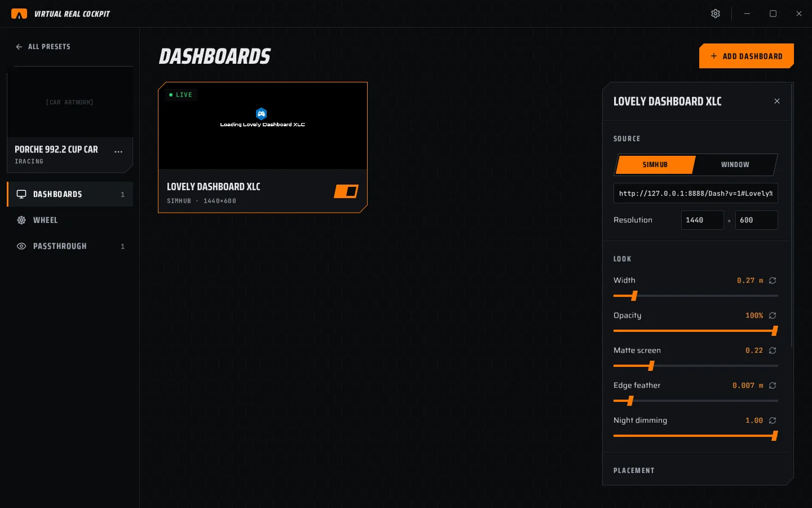Click the Passthrough eye icon

21,246
